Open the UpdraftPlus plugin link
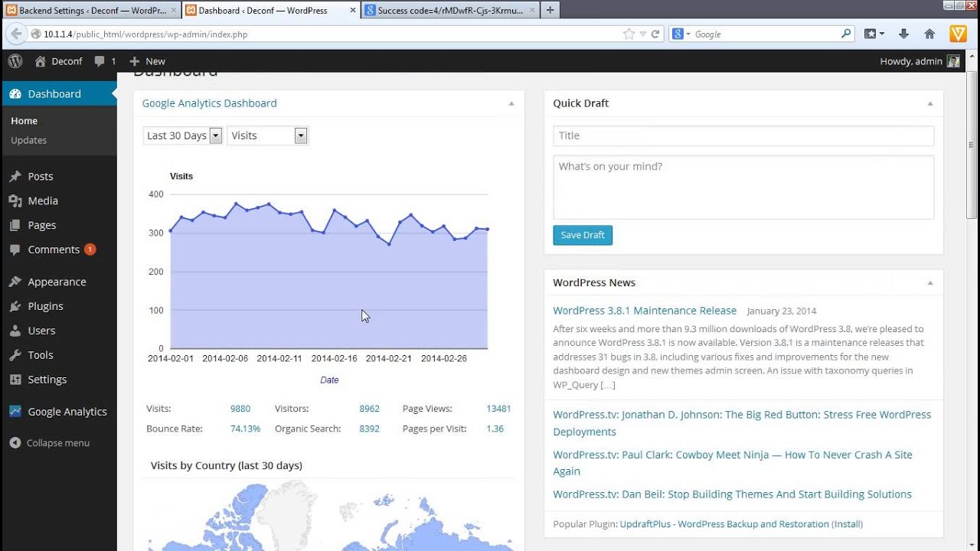 point(724,524)
